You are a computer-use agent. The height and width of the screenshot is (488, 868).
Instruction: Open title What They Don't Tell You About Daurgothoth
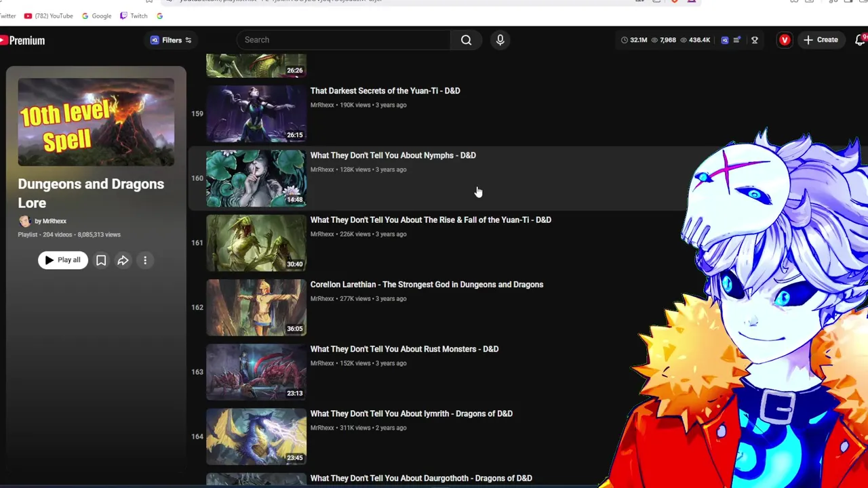[x=421, y=478]
